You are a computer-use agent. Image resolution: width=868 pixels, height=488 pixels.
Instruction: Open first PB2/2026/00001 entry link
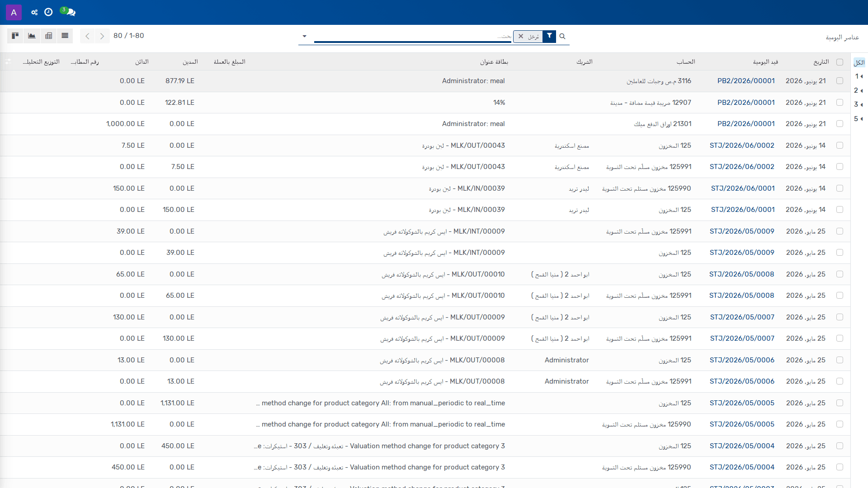point(746,81)
